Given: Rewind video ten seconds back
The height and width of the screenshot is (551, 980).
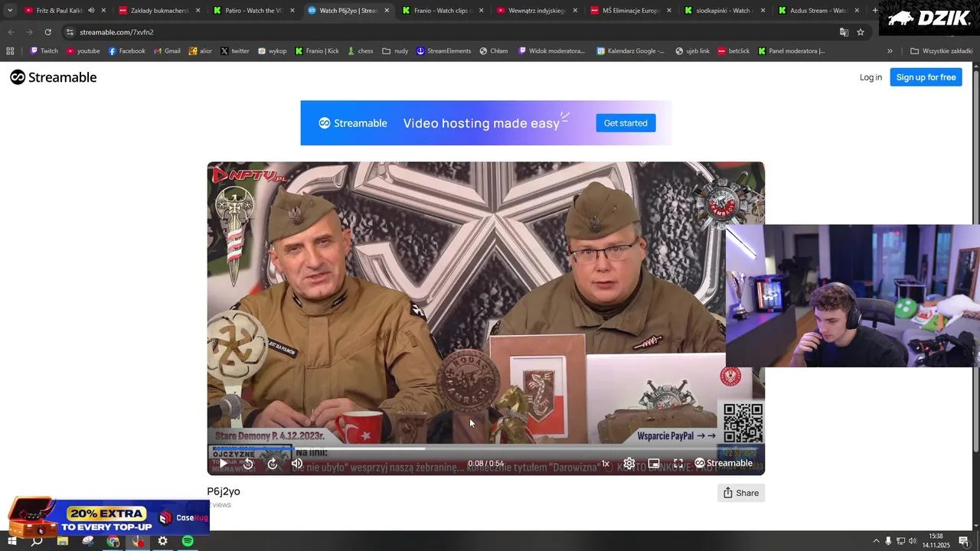Looking at the screenshot, I should click(247, 463).
